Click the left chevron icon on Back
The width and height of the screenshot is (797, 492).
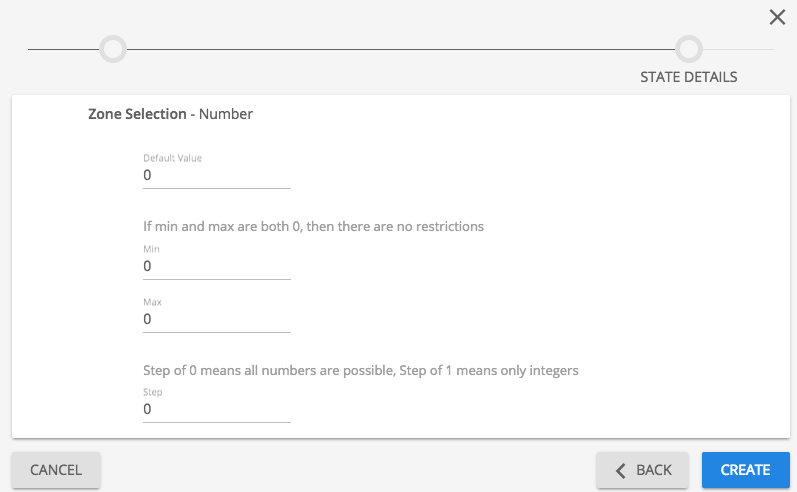coord(621,470)
